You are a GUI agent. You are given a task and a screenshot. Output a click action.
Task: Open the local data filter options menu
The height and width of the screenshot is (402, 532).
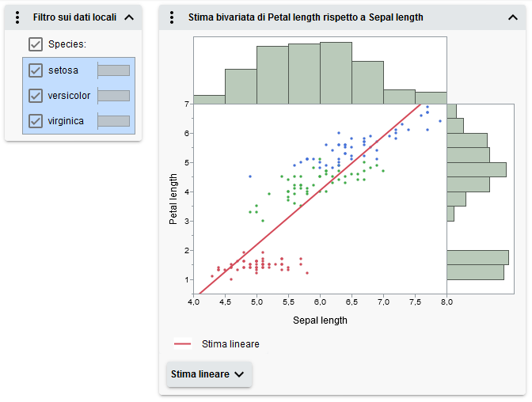(x=17, y=17)
